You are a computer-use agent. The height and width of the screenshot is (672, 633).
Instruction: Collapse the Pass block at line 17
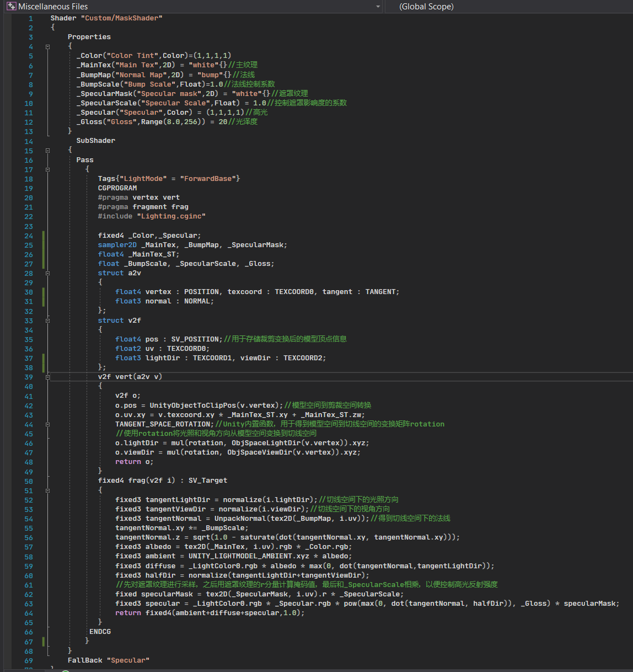47,169
